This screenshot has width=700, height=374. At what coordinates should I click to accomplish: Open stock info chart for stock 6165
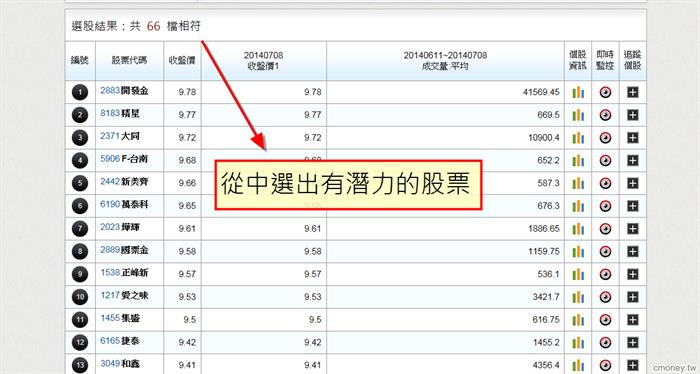point(578,343)
